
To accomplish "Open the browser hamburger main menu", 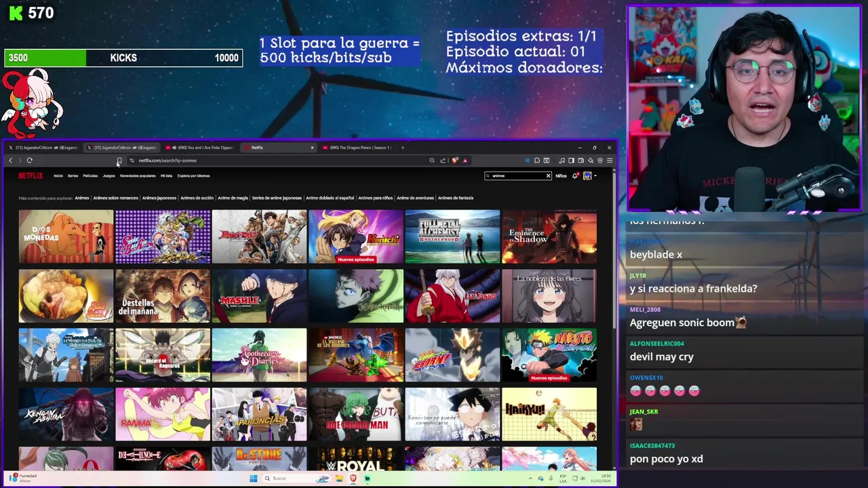I will click(x=610, y=161).
